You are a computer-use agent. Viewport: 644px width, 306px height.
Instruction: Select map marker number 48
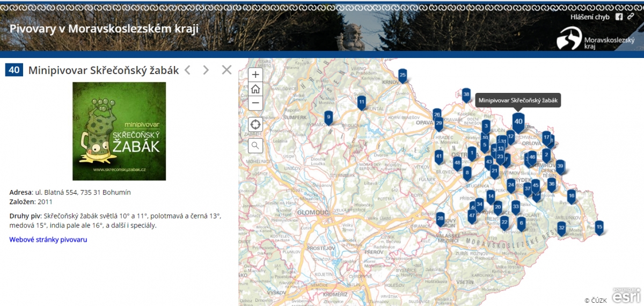click(457, 163)
